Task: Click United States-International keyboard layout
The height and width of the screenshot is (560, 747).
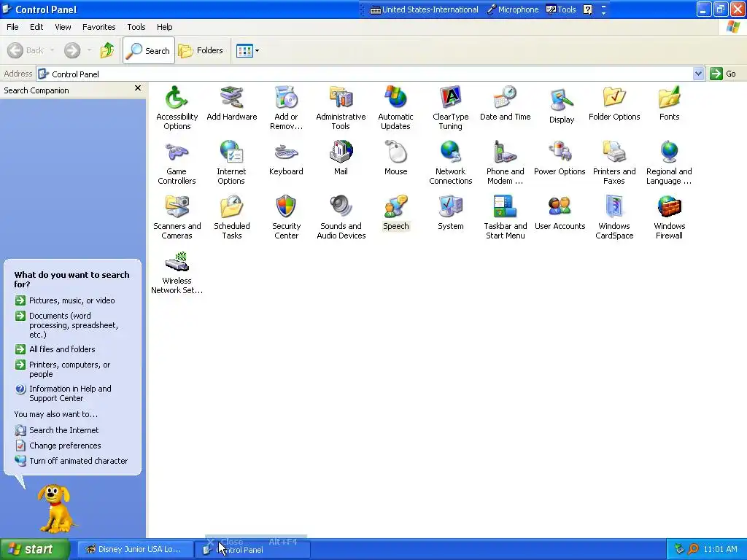Action: (x=424, y=9)
